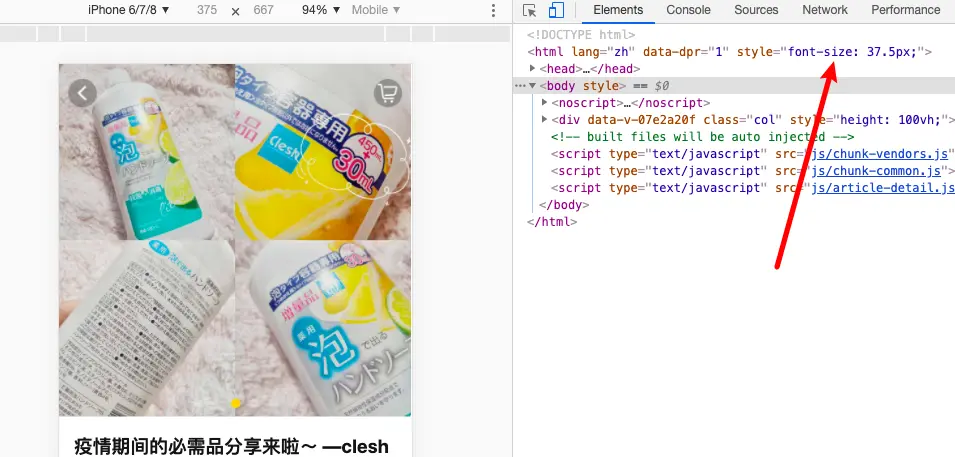This screenshot has width=955, height=457.
Task: Click the yellow carousel indicator dot
Action: click(x=236, y=403)
